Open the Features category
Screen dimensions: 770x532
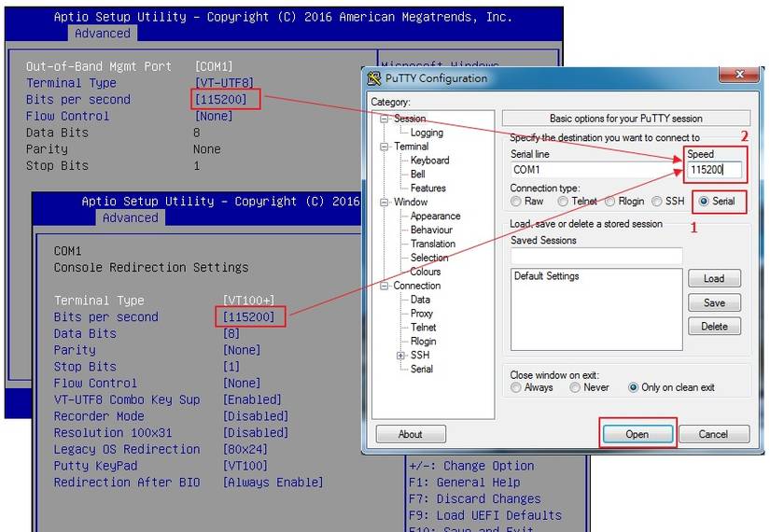428,189
